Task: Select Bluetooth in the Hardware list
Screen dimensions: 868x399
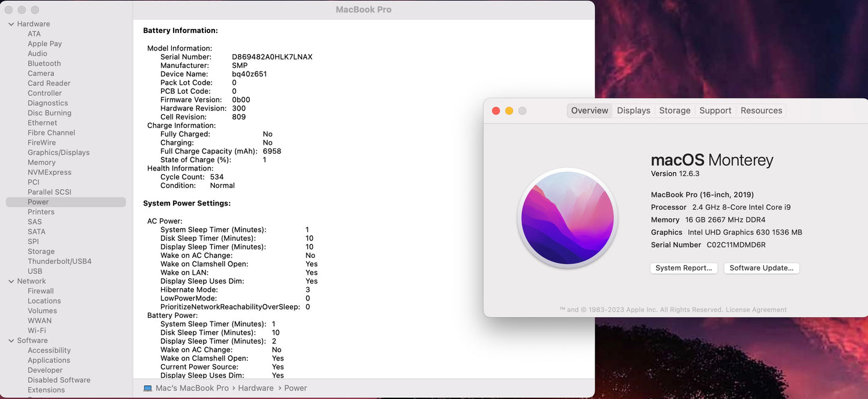Action: click(x=44, y=64)
